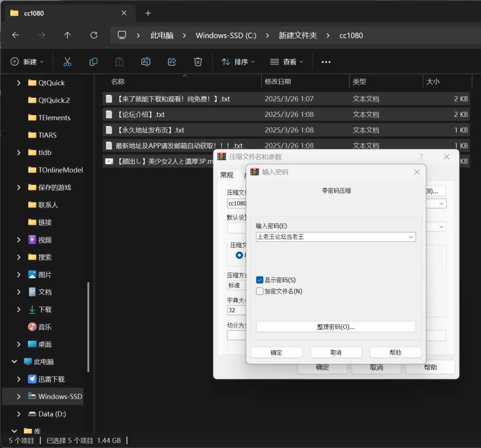This screenshot has height=448, width=481.
Task: Open a new tab with plus button
Action: point(148,13)
